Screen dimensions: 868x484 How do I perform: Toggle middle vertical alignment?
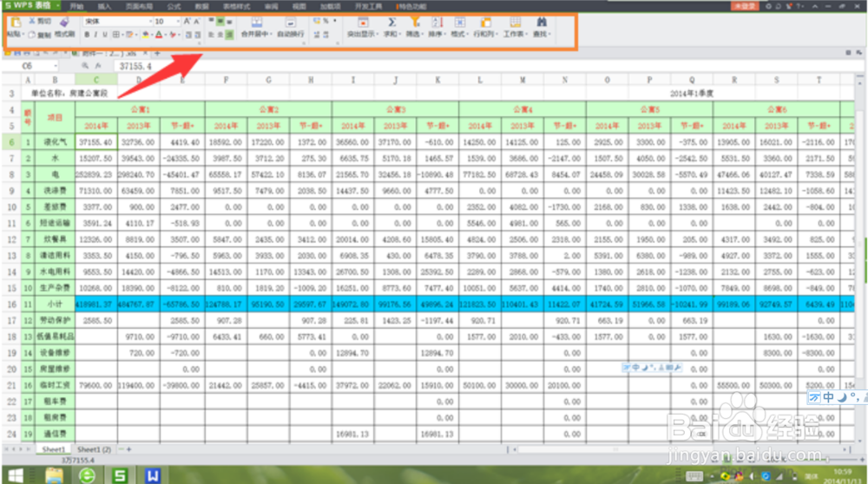point(220,21)
